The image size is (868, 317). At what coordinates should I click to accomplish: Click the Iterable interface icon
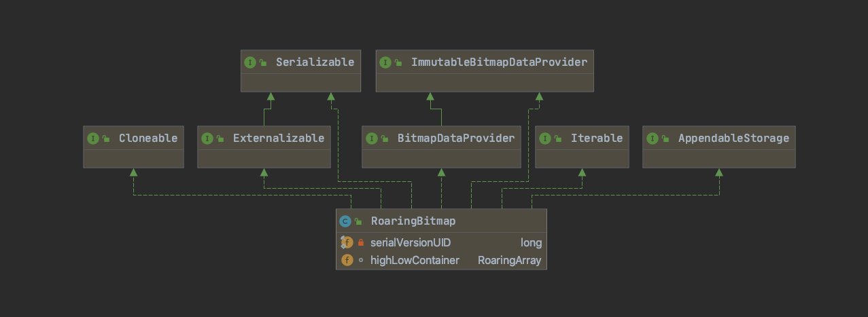pyautogui.click(x=544, y=138)
